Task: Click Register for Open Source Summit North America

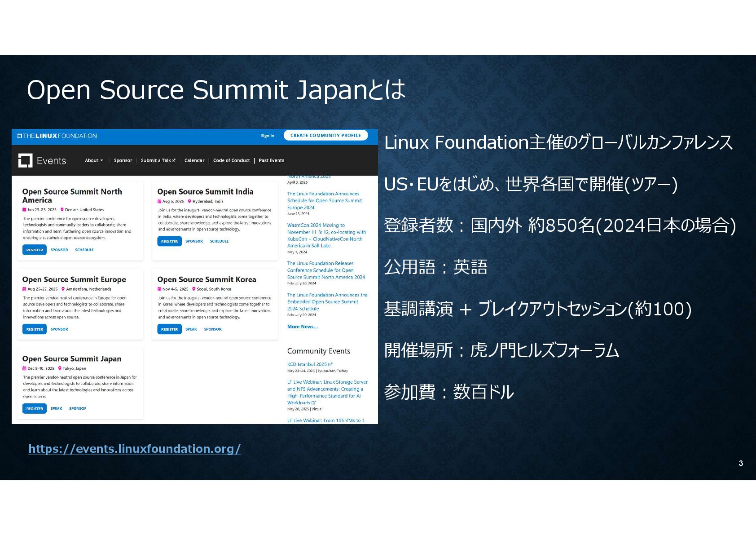Action: (x=35, y=250)
